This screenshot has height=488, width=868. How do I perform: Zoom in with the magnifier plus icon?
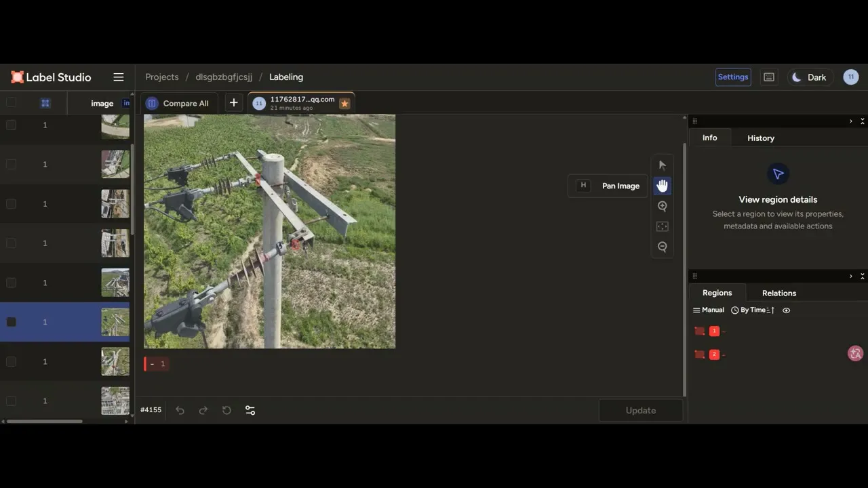[663, 206]
